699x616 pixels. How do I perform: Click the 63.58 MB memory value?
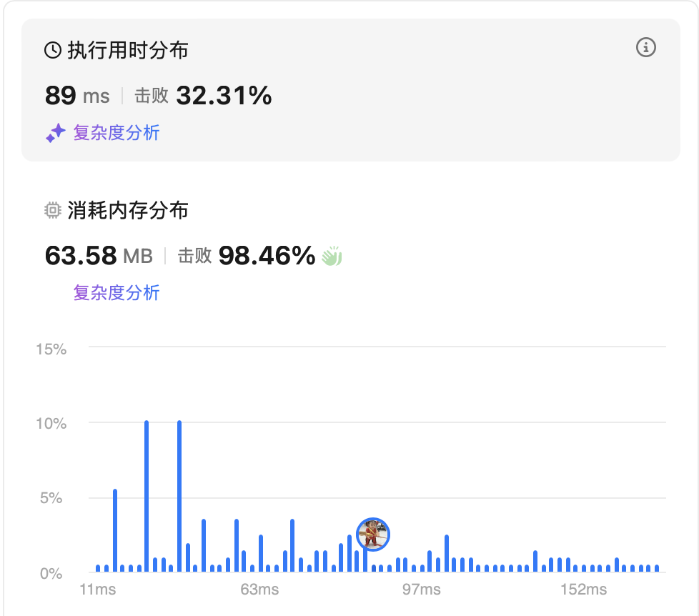point(99,256)
